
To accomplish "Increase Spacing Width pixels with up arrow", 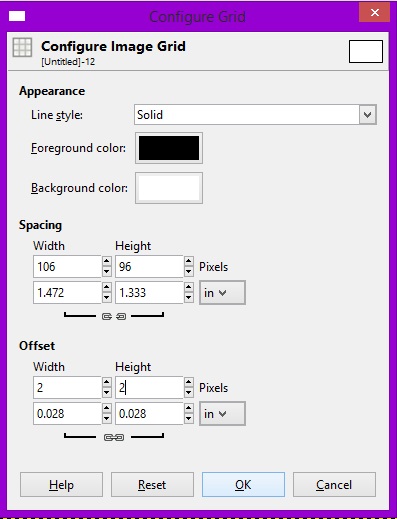I will point(107,261).
